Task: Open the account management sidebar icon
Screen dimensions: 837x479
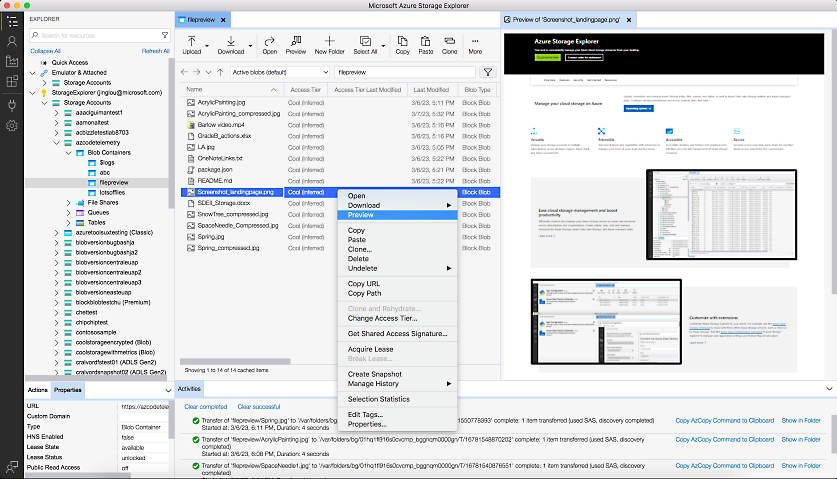Action: click(12, 41)
